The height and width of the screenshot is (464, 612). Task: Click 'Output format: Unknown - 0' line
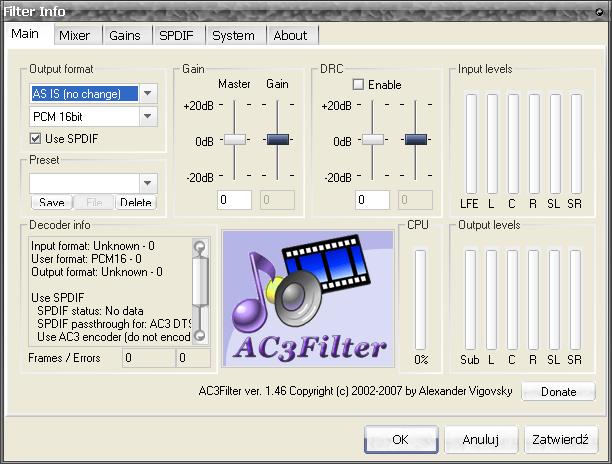pyautogui.click(x=97, y=272)
